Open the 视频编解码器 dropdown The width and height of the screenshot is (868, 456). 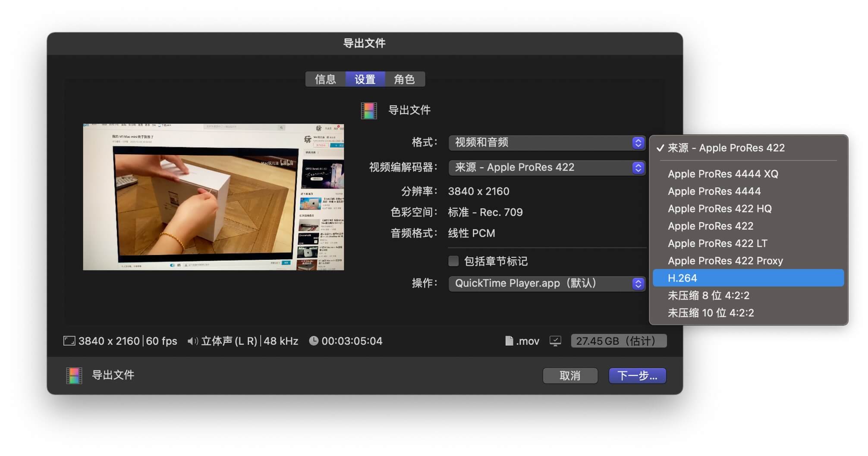[547, 168]
